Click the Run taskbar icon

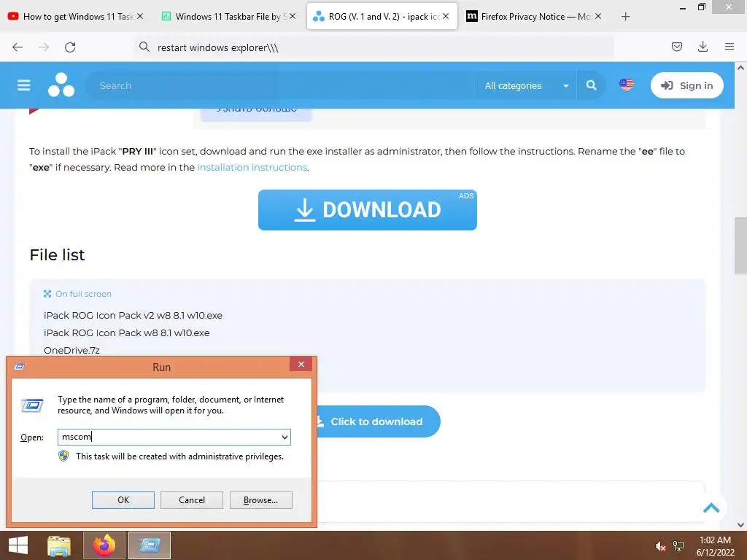(x=149, y=545)
